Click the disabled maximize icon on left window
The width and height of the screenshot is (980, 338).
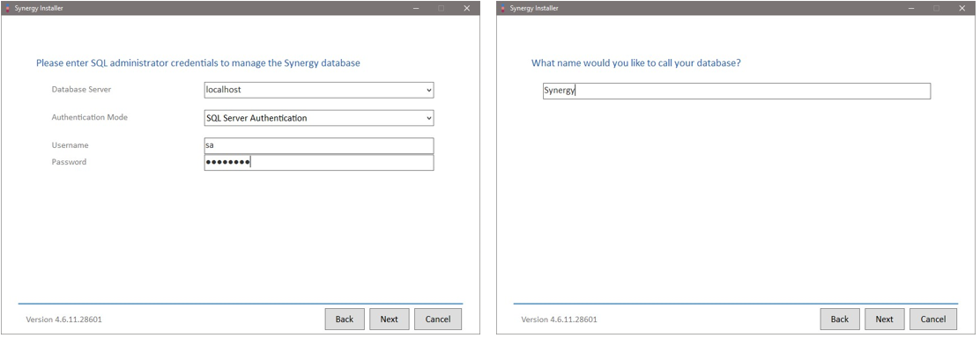click(442, 8)
